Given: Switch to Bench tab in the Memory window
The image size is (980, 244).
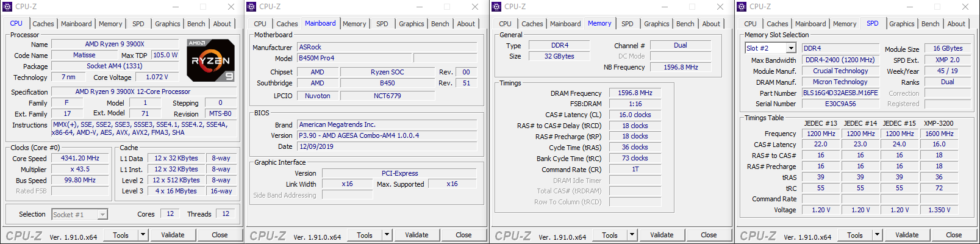Looking at the screenshot, I should click(x=685, y=24).
